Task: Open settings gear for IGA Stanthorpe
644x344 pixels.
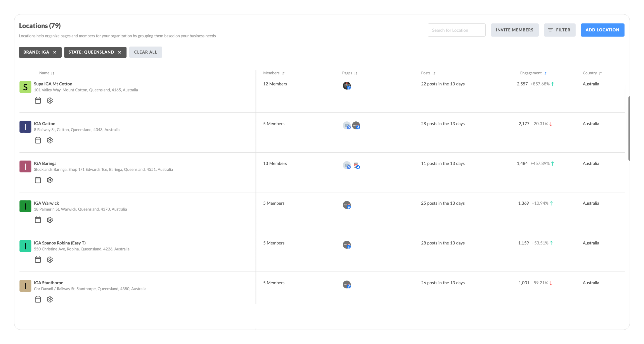Action: tap(50, 299)
